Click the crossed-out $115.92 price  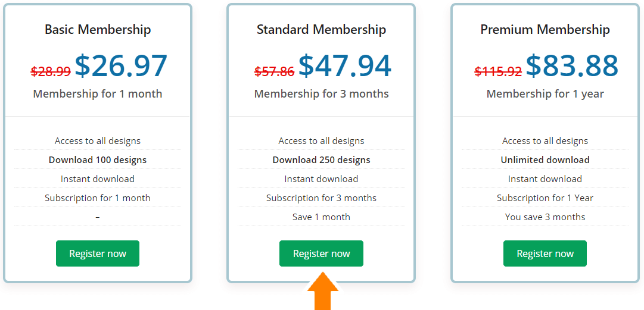498,71
